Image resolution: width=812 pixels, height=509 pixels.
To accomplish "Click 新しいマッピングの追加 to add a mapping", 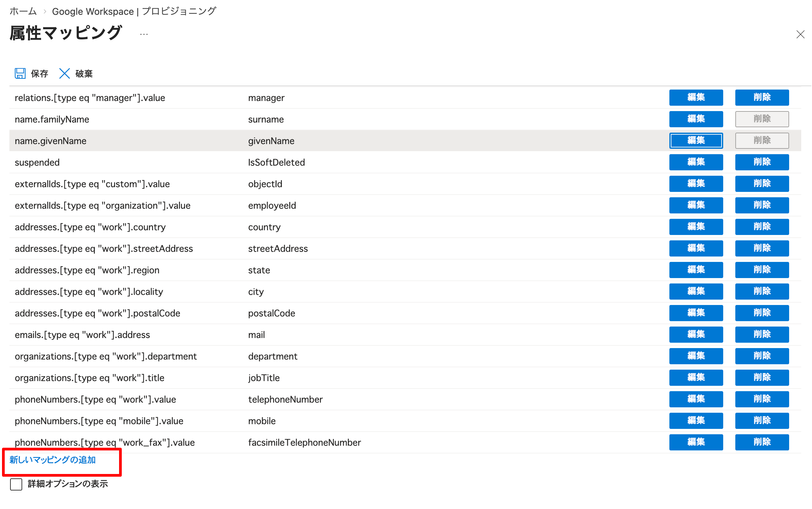I will point(52,460).
